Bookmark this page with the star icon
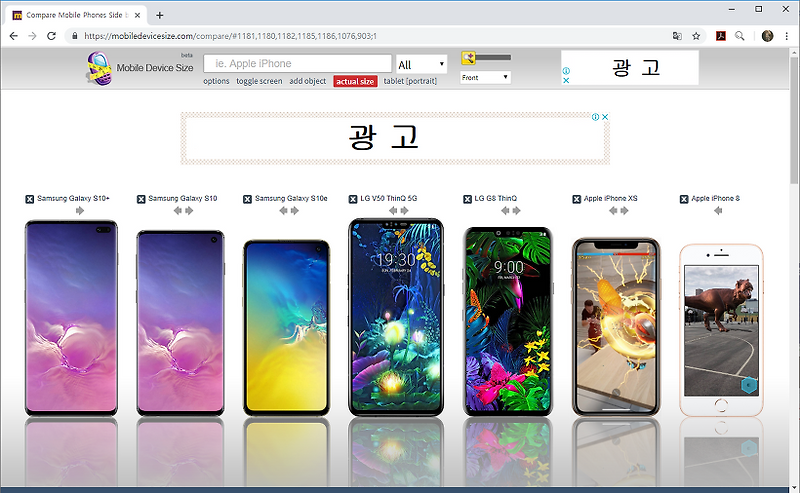This screenshot has width=800, height=493. coord(696,36)
